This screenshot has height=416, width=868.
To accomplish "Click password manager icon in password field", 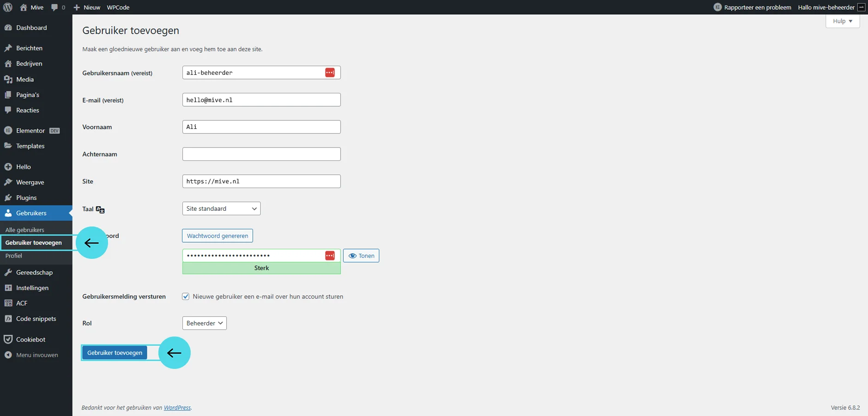I will click(330, 256).
